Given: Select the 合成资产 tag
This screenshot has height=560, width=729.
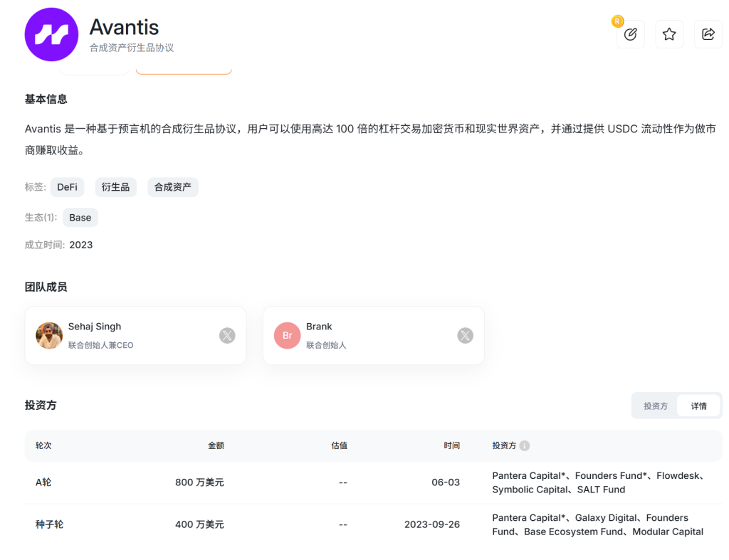Looking at the screenshot, I should pos(173,187).
